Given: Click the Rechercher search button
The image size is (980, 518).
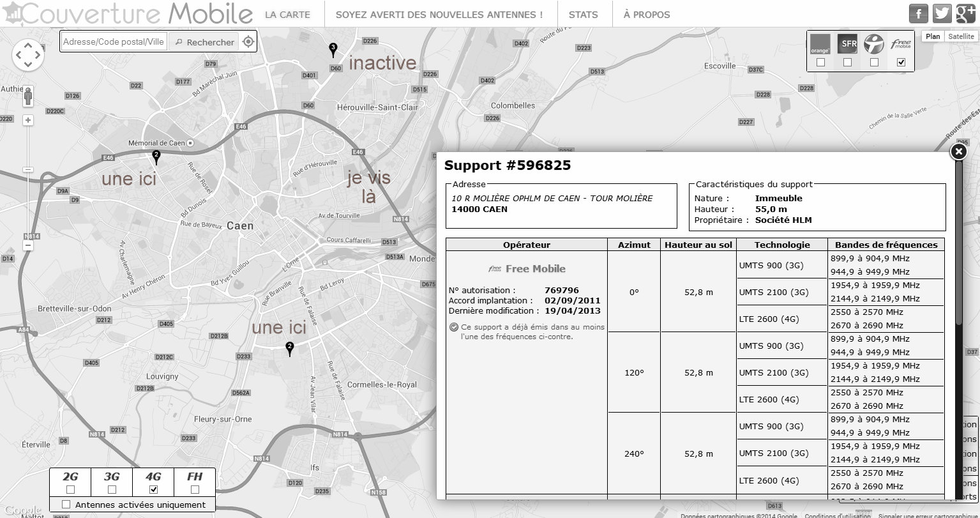Looking at the screenshot, I should [x=204, y=42].
